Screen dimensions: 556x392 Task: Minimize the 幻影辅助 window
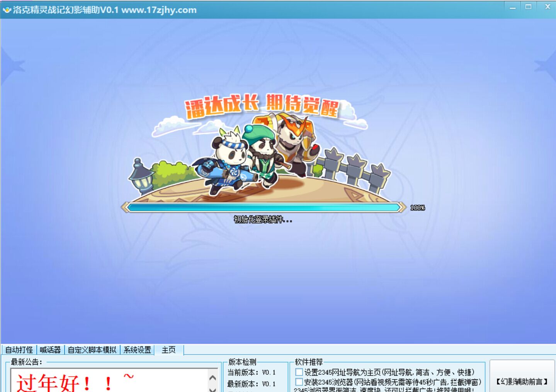point(513,7)
